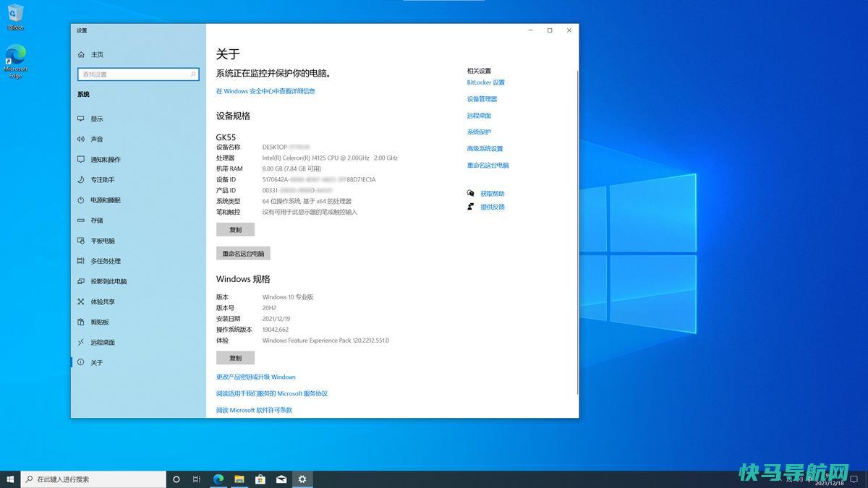Open Cortana from the taskbar
Viewport: 868px width, 488px height.
176,479
